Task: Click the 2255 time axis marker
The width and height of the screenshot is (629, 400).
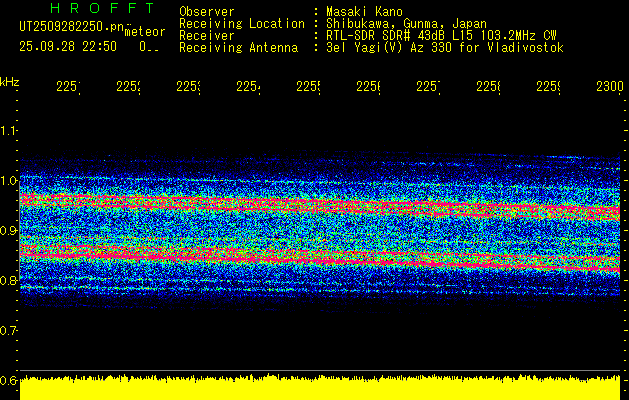Action: 308,87
